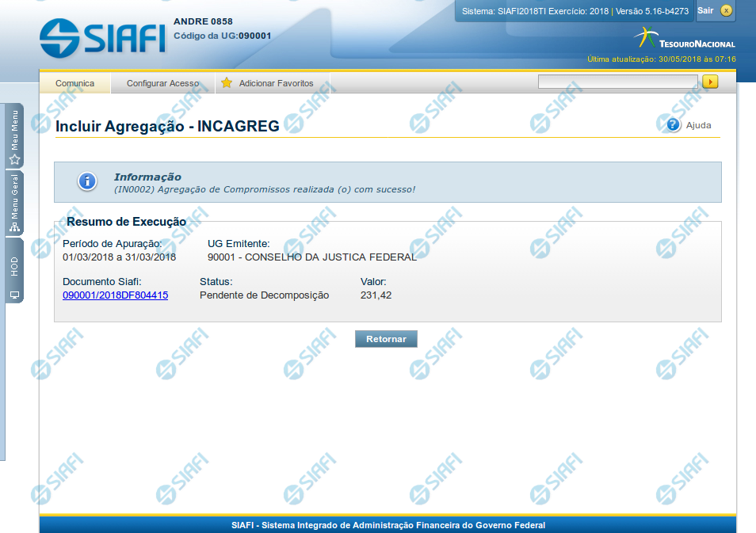Click the tree icon on Menu Geral tab
Viewport: 756px width, 533px height.
click(14, 227)
